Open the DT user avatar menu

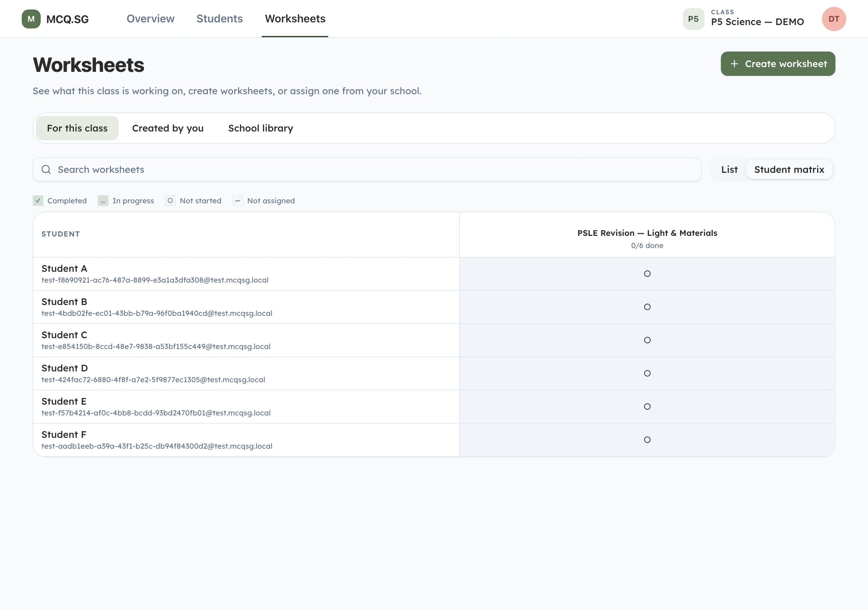coord(834,19)
